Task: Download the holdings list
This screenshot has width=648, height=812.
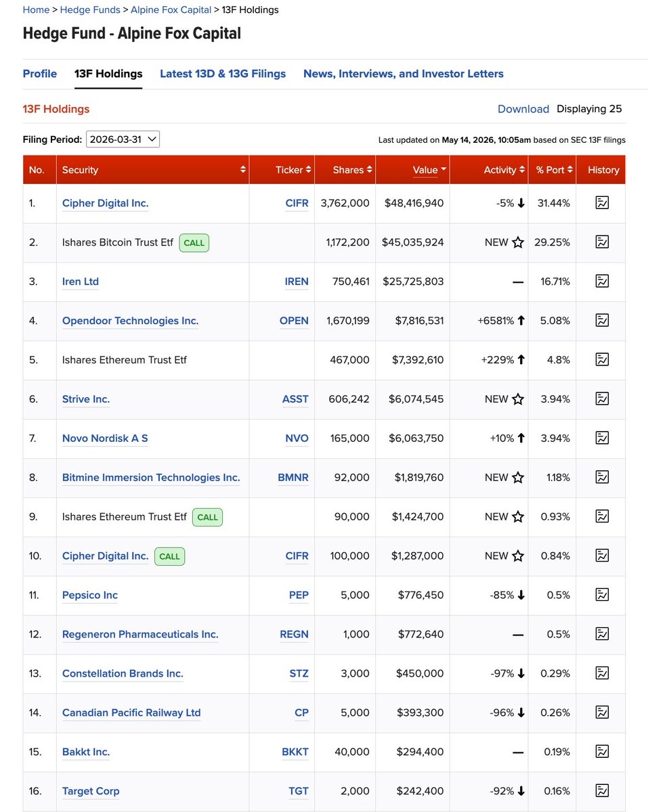Action: tap(523, 109)
